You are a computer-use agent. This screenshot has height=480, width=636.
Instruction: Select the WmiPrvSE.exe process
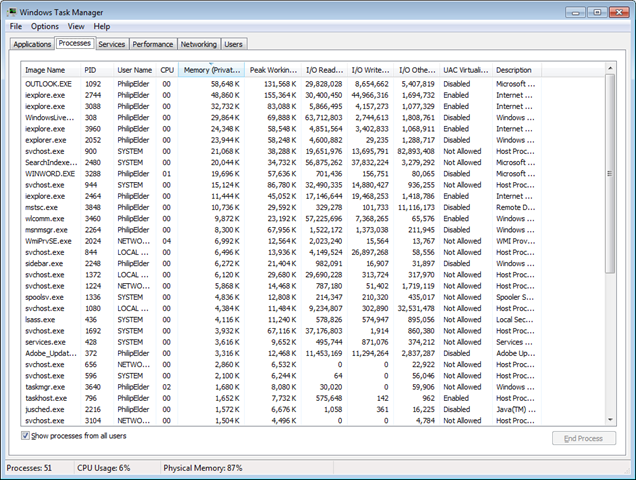280,241
